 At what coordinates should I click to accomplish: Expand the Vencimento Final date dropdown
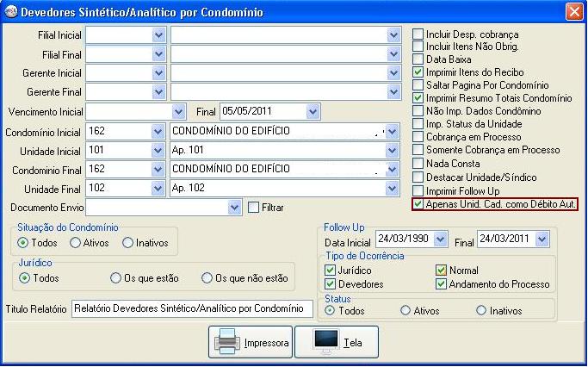(x=313, y=111)
